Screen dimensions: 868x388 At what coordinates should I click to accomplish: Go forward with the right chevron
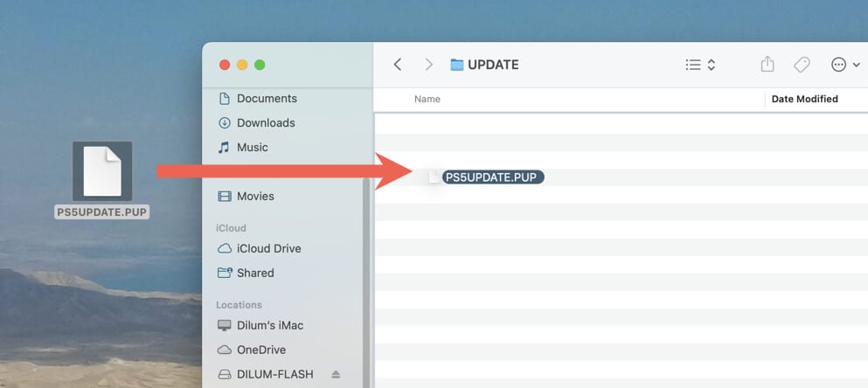coord(428,65)
